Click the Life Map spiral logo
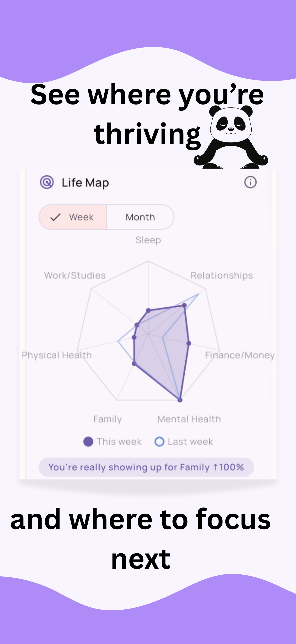This screenshot has width=296, height=644. coord(47,182)
